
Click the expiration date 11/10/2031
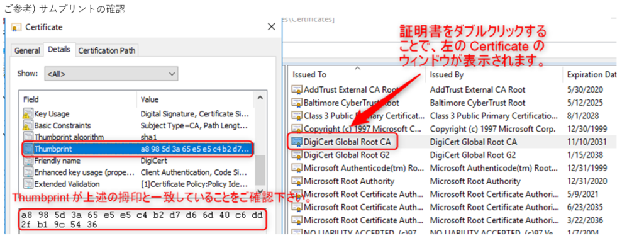tap(586, 142)
